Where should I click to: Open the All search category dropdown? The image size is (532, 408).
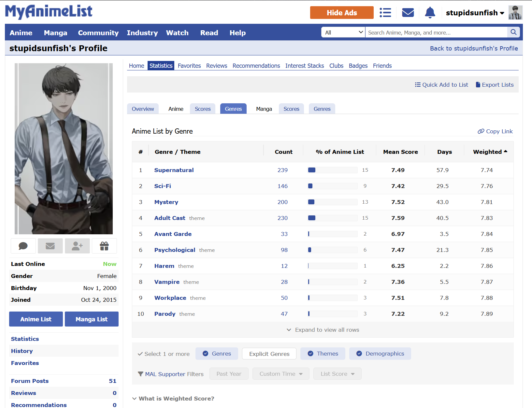coord(343,32)
